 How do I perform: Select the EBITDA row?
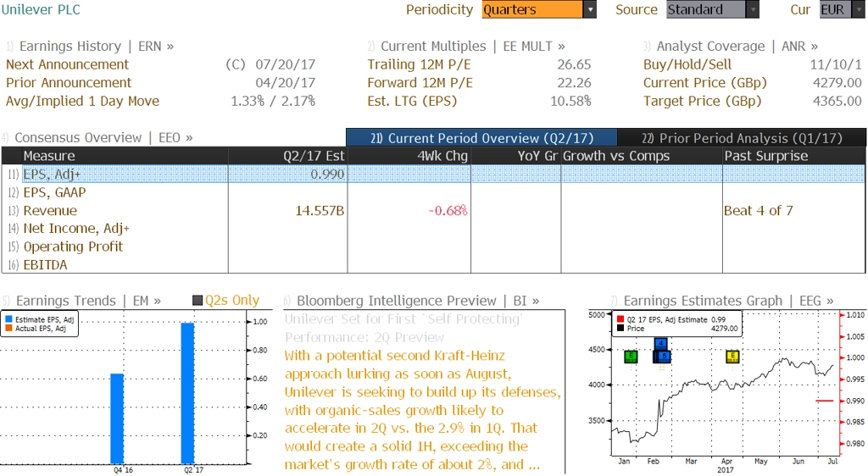[x=433, y=265]
